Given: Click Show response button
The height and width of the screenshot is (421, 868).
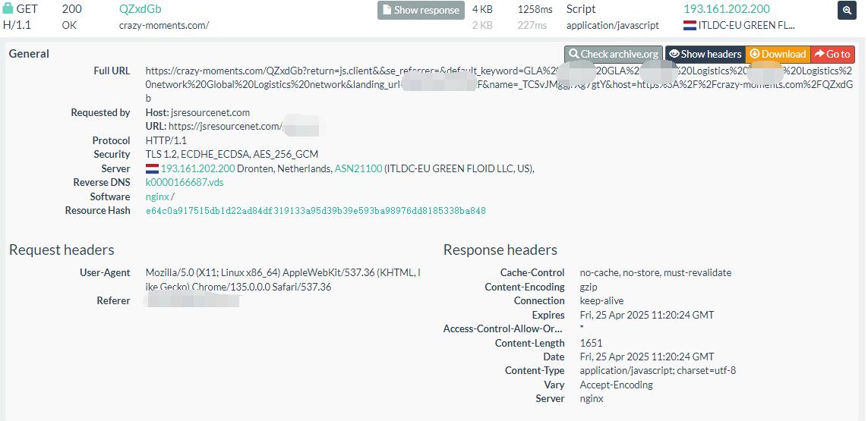Looking at the screenshot, I should coord(421,10).
